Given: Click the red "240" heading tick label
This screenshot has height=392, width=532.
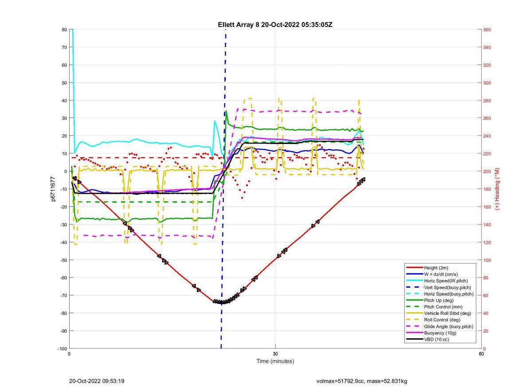Looking at the screenshot, I should tap(487, 136).
